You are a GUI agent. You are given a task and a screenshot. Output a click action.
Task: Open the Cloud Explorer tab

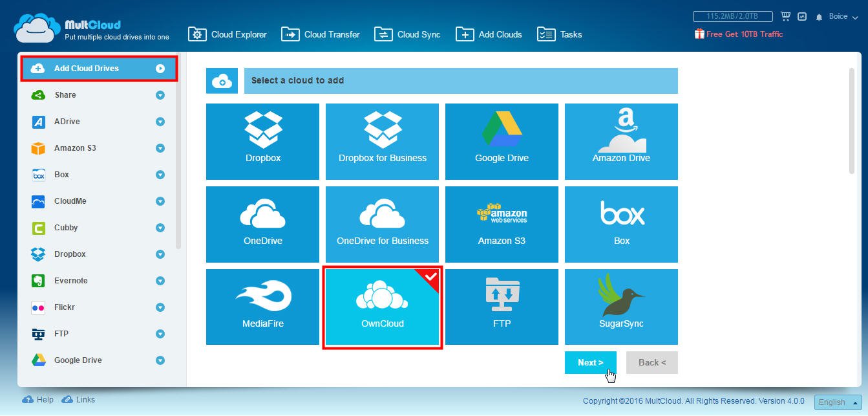pos(228,34)
